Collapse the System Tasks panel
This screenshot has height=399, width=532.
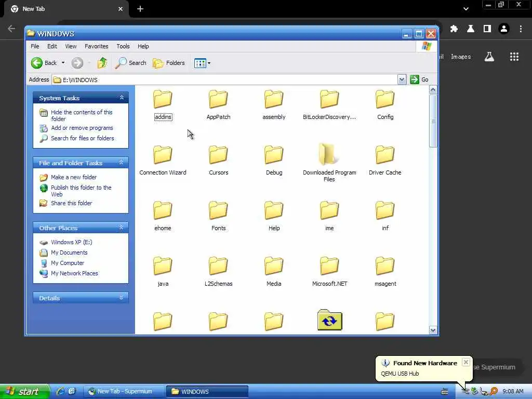coord(122,98)
